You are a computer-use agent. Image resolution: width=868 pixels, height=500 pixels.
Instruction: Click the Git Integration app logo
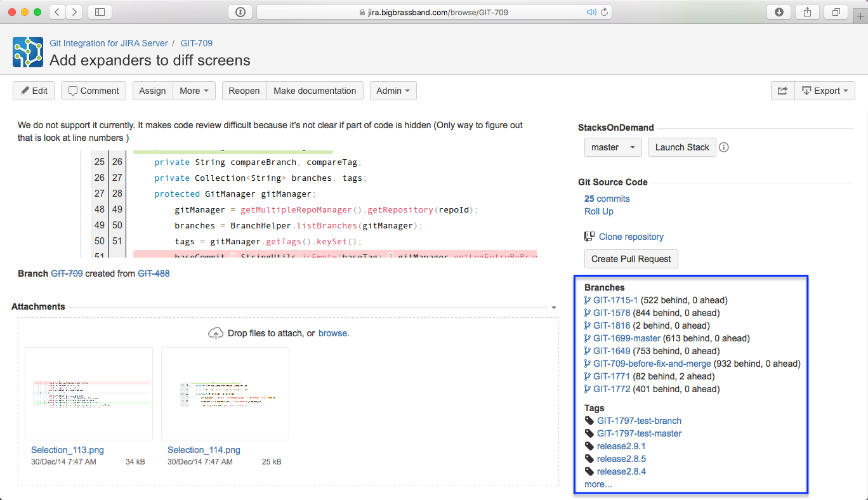click(x=27, y=51)
